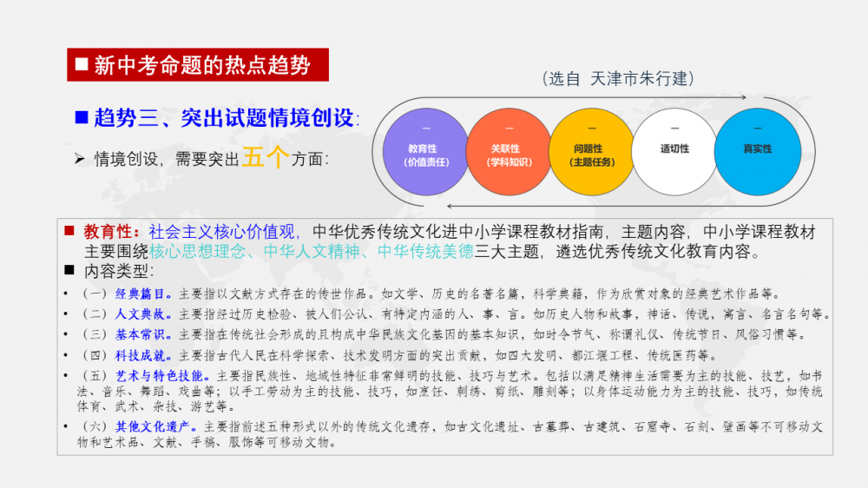
Task: Click the white circle labeled 适切性
Action: tap(674, 152)
